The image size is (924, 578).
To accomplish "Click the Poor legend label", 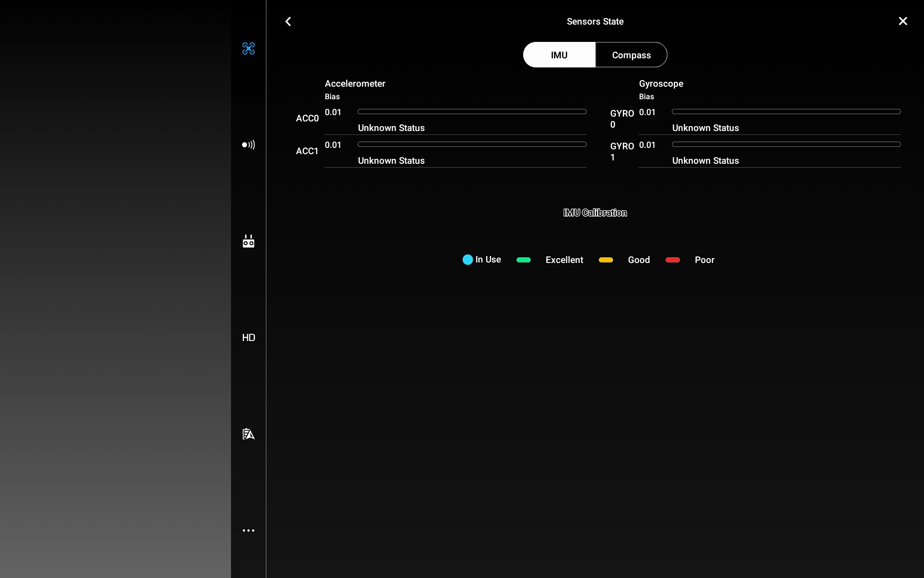I will (705, 260).
